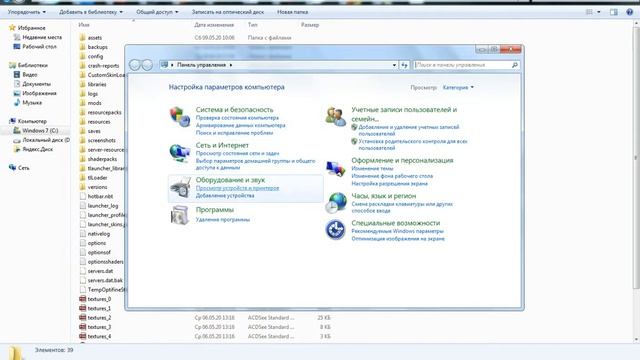This screenshot has height=360, width=640.
Task: Click the Windows 7 (C:) drive icon
Action: (17, 131)
